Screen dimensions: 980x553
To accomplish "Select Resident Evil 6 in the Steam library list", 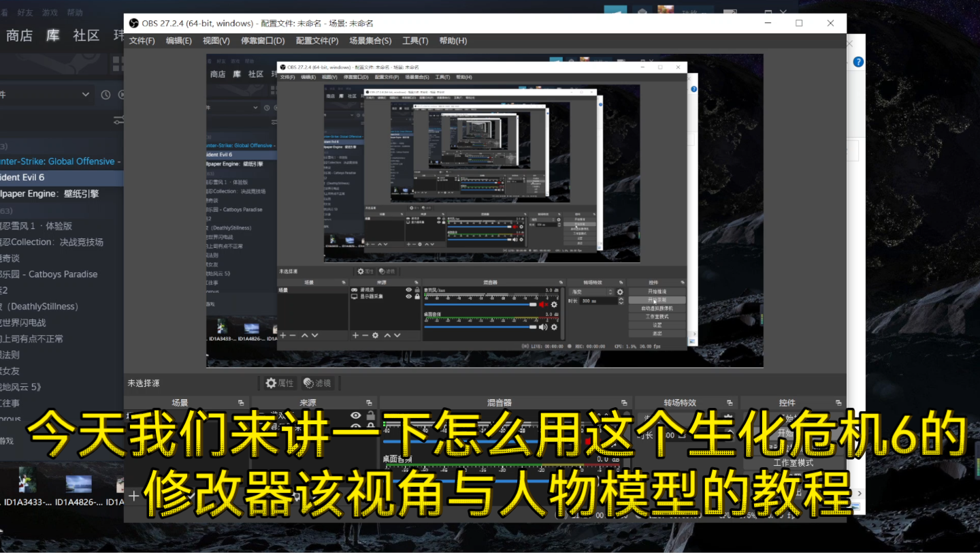I will click(x=60, y=177).
